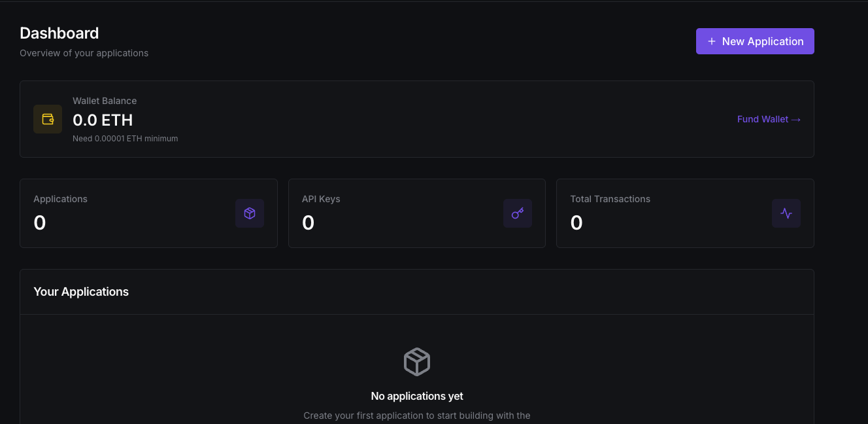Click the Overview of your applications subtitle

tap(84, 53)
